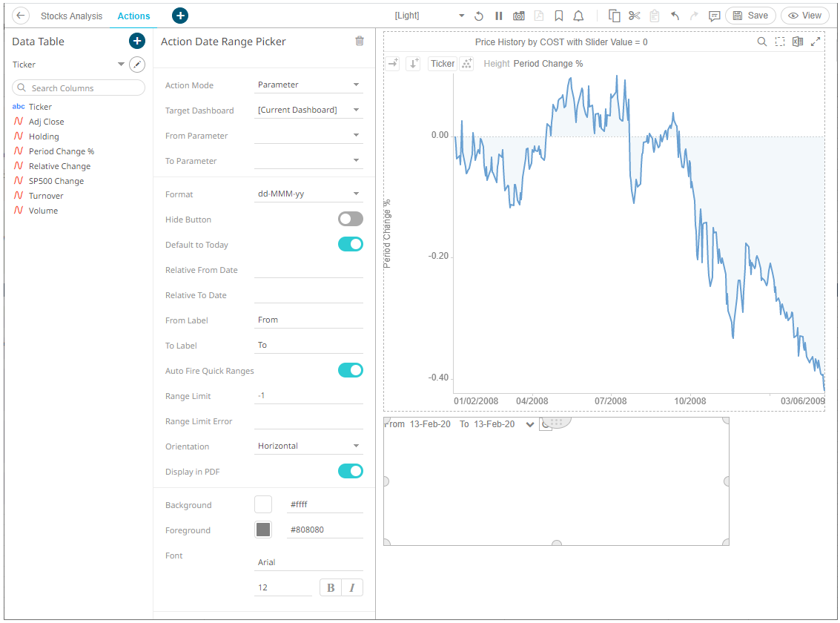This screenshot has width=840, height=623.
Task: Switch to the Stocks Analysis tab
Action: tap(71, 16)
